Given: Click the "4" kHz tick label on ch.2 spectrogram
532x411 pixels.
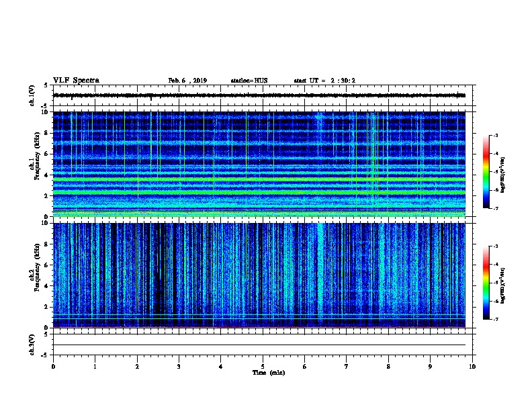Looking at the screenshot, I should click(x=46, y=286).
